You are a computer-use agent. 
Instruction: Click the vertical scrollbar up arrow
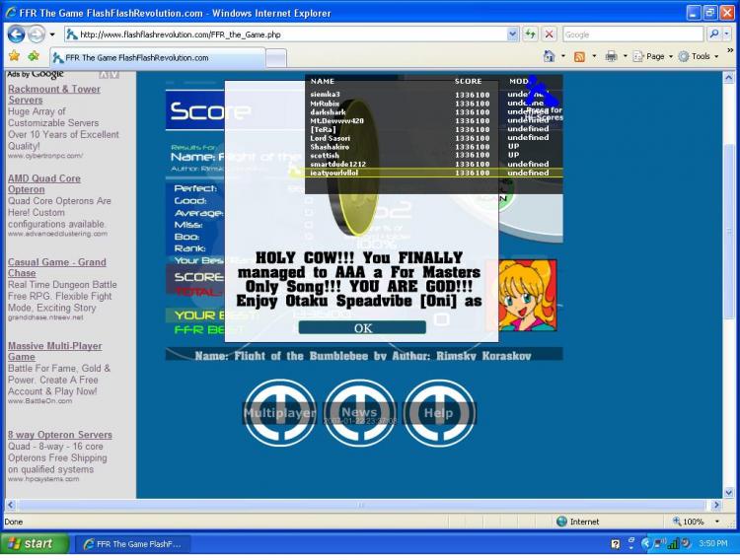pyautogui.click(x=729, y=77)
